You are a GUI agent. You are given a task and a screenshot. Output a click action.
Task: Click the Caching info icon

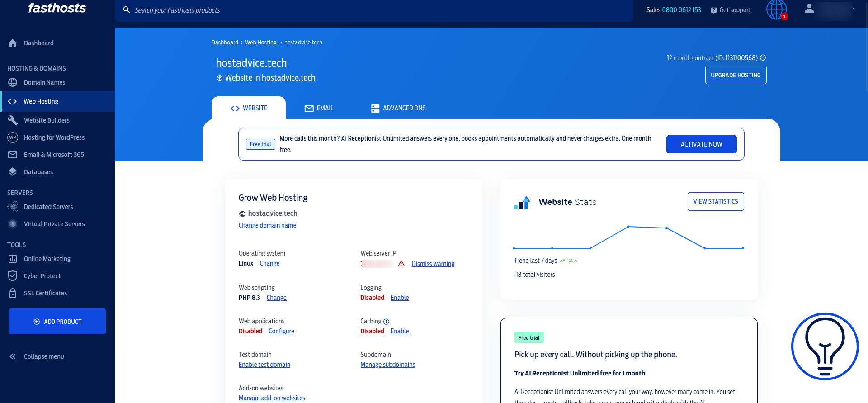387,322
